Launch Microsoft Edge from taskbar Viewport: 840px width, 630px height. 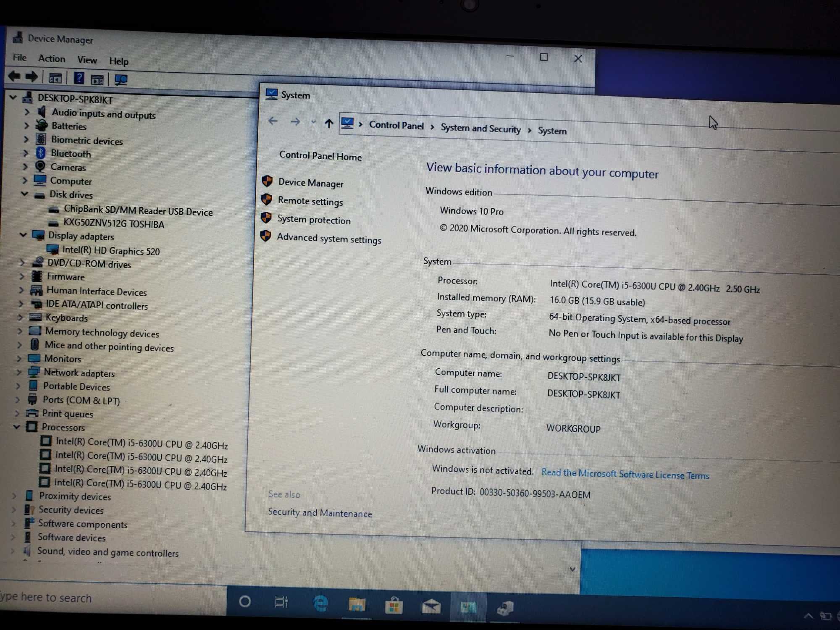point(320,604)
